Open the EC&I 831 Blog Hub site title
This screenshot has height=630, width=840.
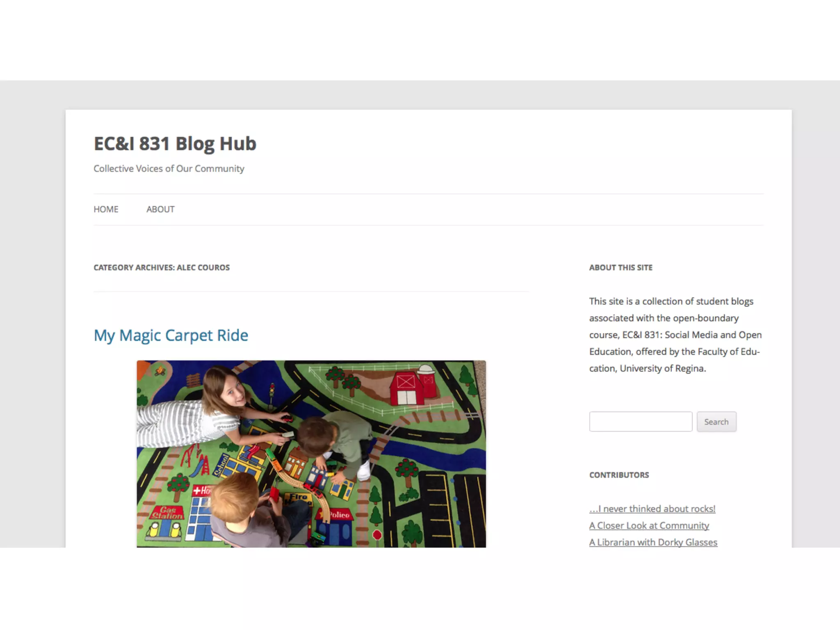[175, 144]
